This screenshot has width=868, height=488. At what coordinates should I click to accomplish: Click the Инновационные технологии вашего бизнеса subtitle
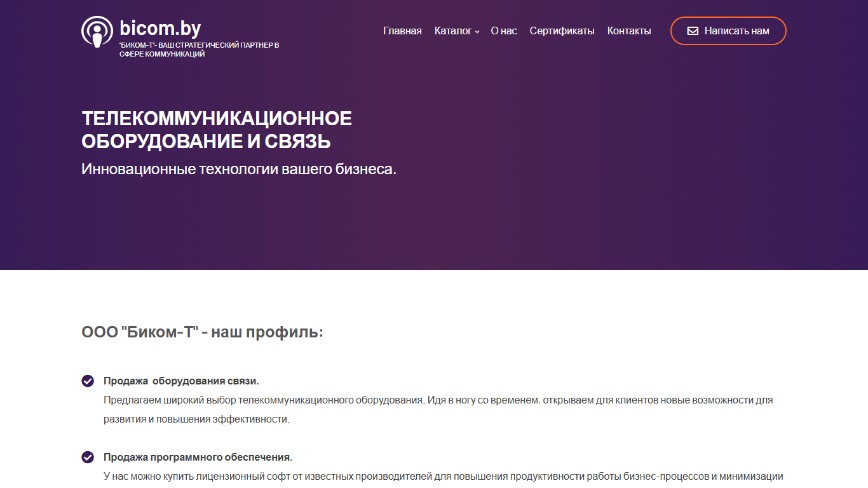239,170
